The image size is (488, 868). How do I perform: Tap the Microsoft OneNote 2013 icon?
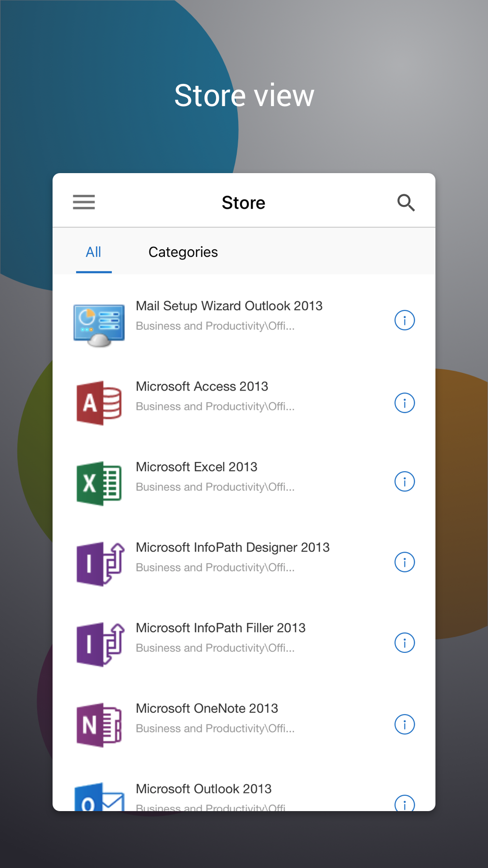pos(99,725)
